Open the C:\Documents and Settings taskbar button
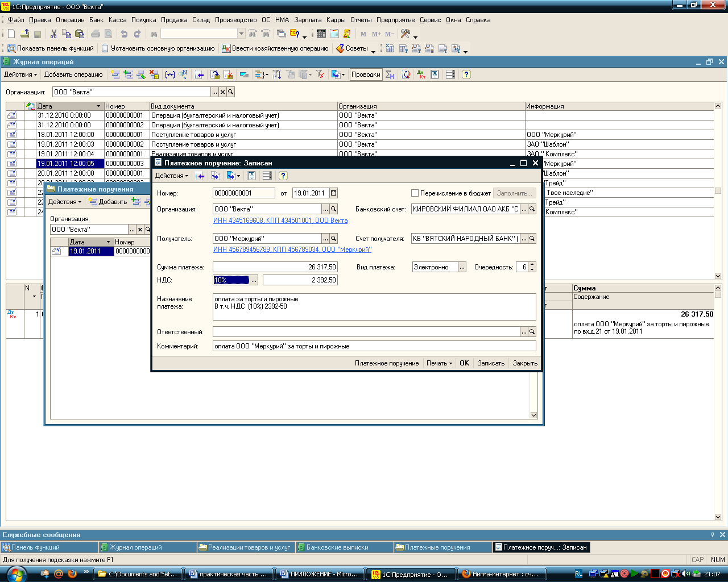The height and width of the screenshot is (582, 728). coord(138,574)
